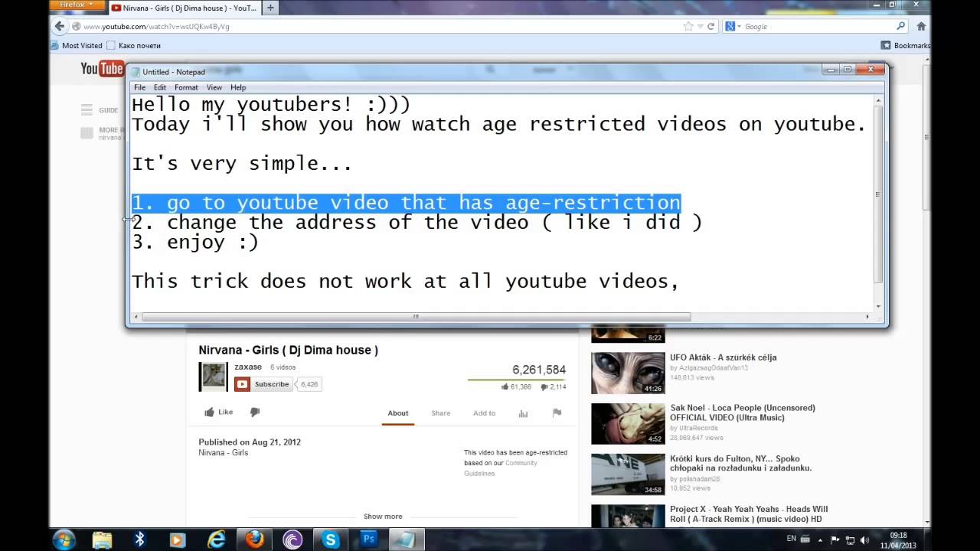This screenshot has height=551, width=980.
Task: Open the Community Guidelines link
Action: pyautogui.click(x=501, y=468)
